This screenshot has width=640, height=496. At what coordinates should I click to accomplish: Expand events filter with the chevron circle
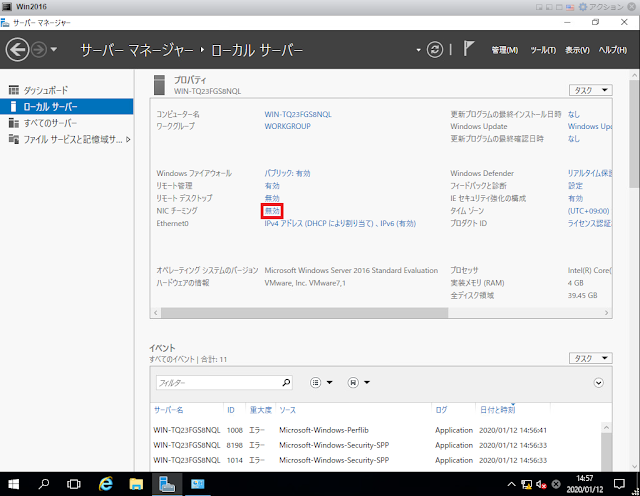(x=598, y=383)
